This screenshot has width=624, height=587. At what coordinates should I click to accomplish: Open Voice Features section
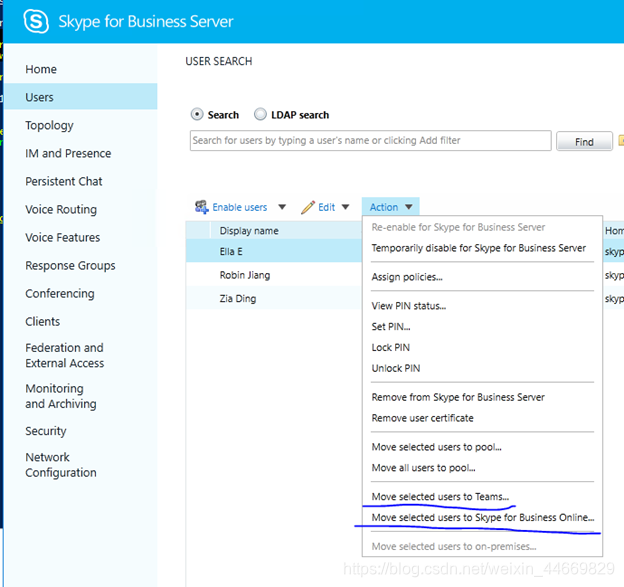pos(62,238)
